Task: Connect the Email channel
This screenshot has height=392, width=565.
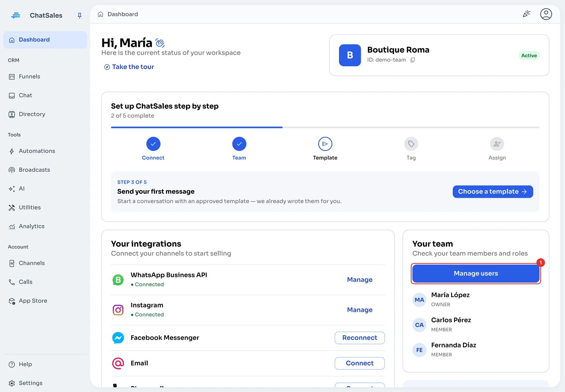Action: click(359, 363)
